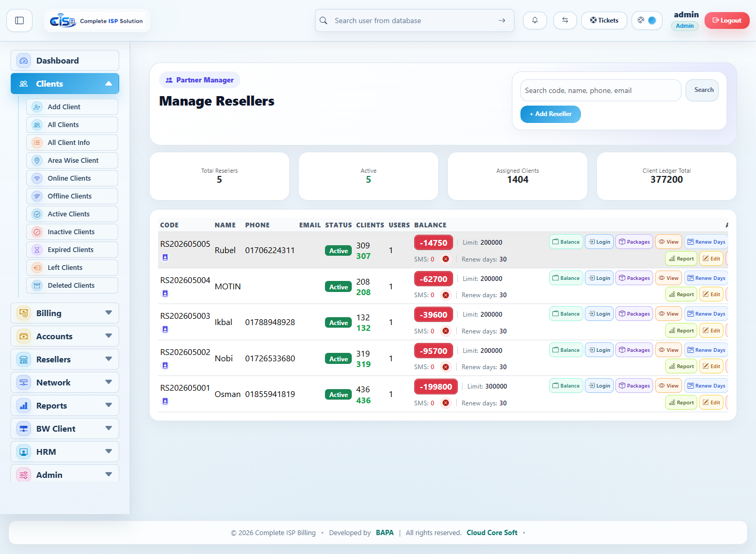
Task: Open Tickets
Action: coord(604,20)
